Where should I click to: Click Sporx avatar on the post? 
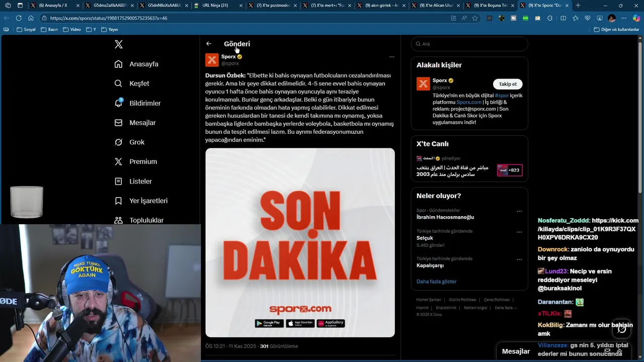(x=212, y=60)
